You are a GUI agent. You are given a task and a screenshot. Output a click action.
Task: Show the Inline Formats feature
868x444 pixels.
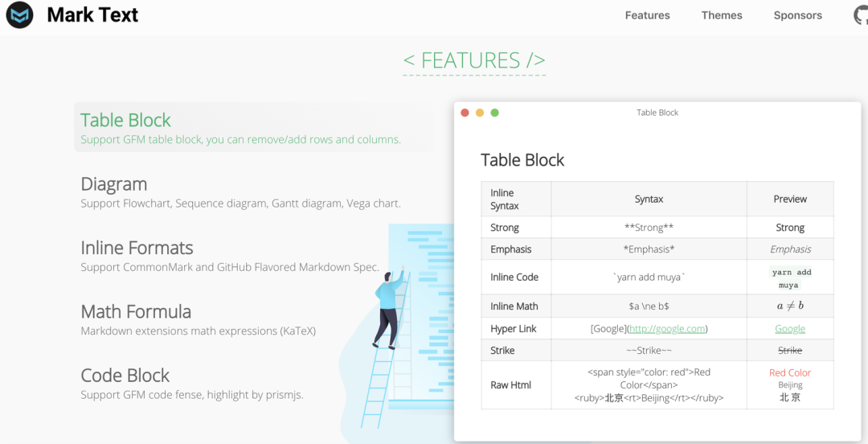point(137,248)
